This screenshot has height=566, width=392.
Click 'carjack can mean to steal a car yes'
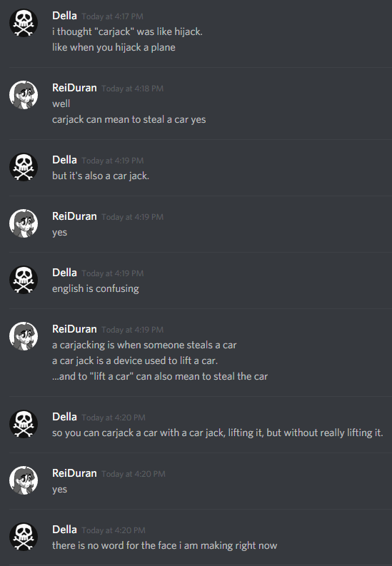pos(129,120)
